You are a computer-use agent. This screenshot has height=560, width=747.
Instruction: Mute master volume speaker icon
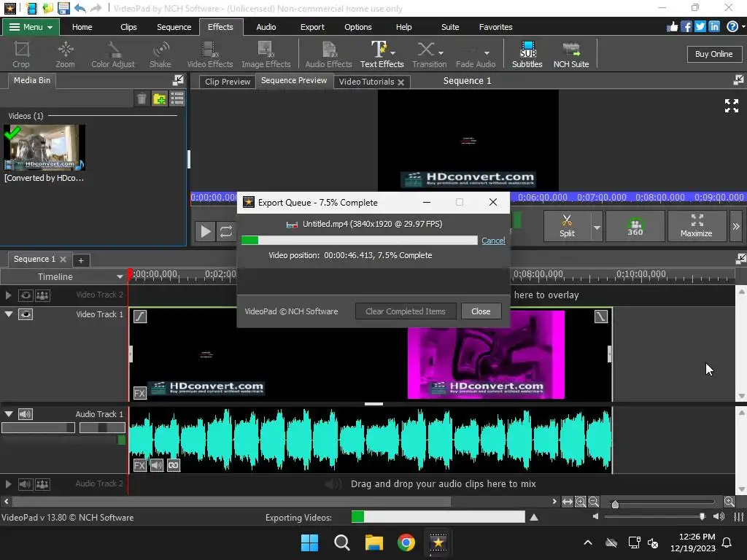point(595,516)
